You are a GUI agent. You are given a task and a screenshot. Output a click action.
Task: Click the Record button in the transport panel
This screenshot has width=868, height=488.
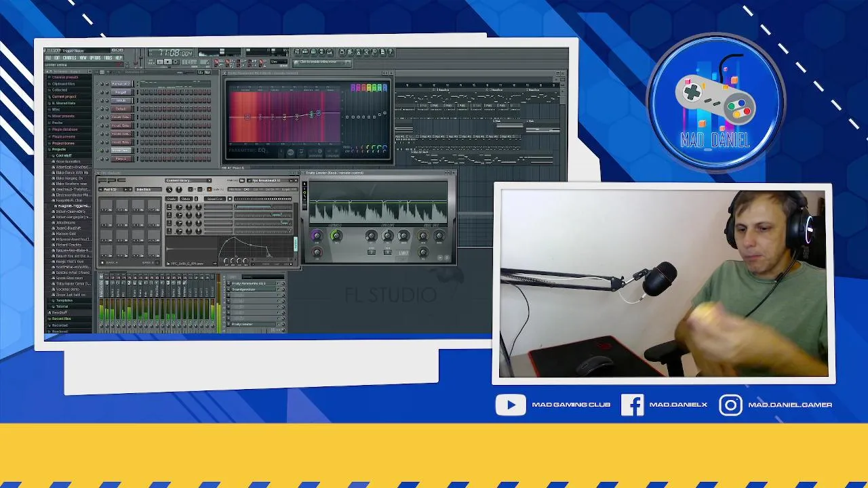pos(176,62)
